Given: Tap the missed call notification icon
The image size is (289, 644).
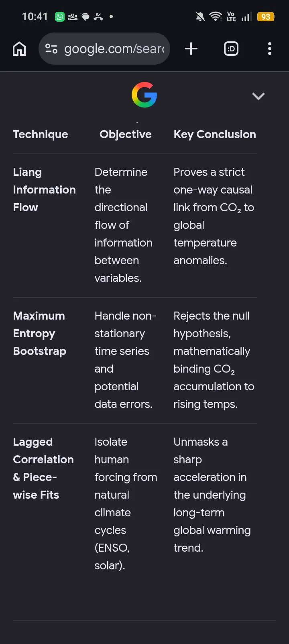Looking at the screenshot, I should [98, 17].
